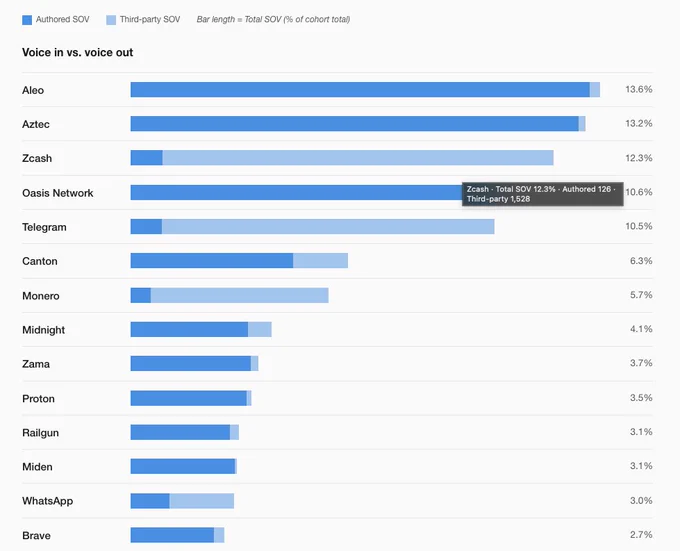Click Proton's authored SOV bar segment

(189, 398)
